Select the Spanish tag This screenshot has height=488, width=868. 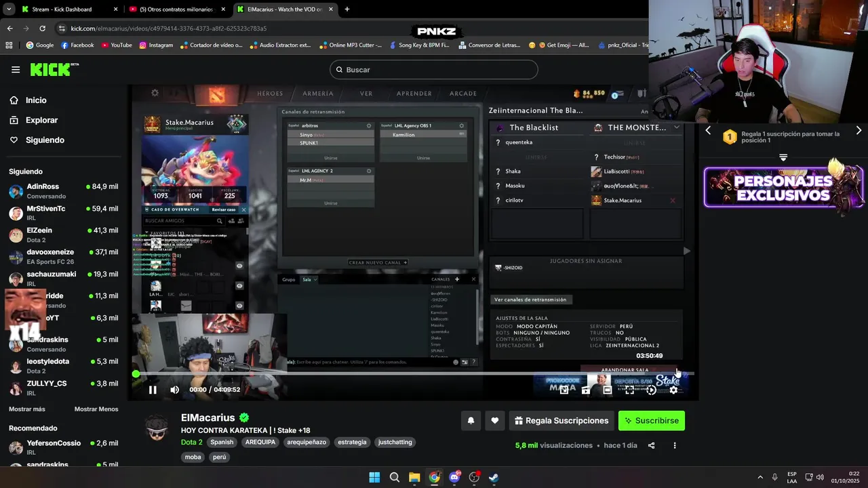coord(222,442)
